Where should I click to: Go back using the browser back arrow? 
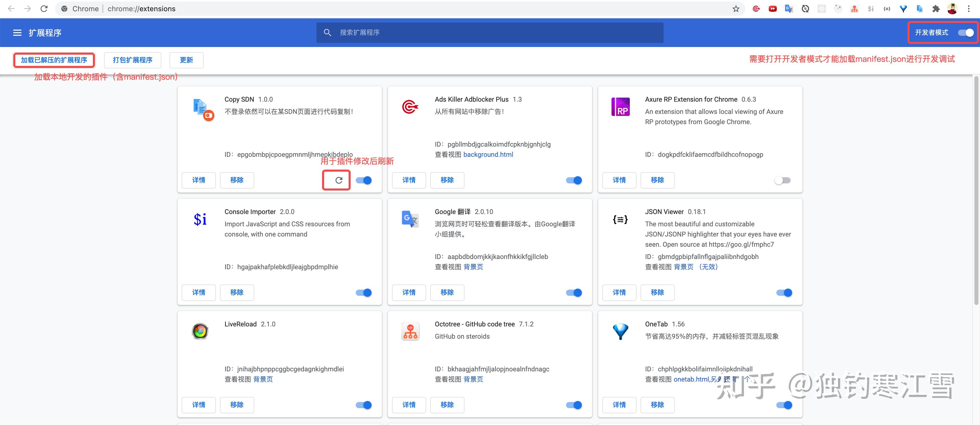(11, 9)
